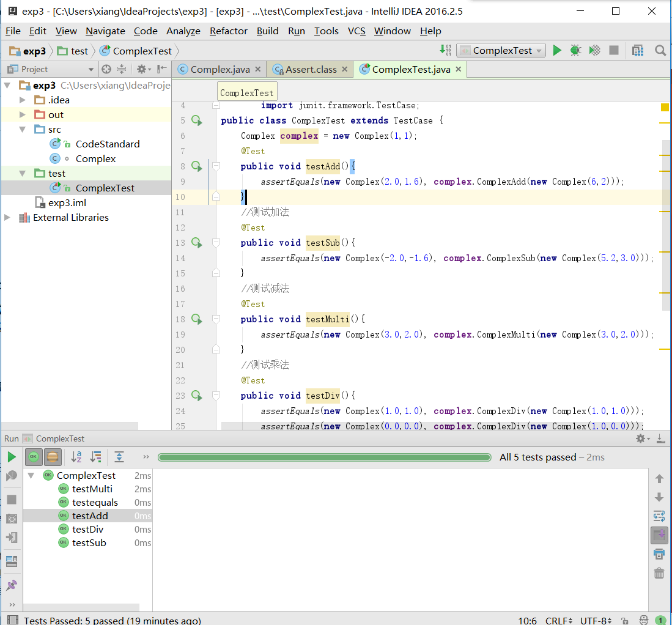Image resolution: width=672 pixels, height=625 pixels.
Task: Toggle soft-wrap in console toolbar
Action: 659,516
